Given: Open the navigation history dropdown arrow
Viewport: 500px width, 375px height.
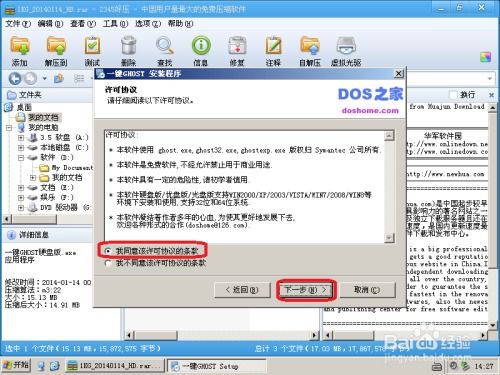Looking at the screenshot, I should point(44,79).
